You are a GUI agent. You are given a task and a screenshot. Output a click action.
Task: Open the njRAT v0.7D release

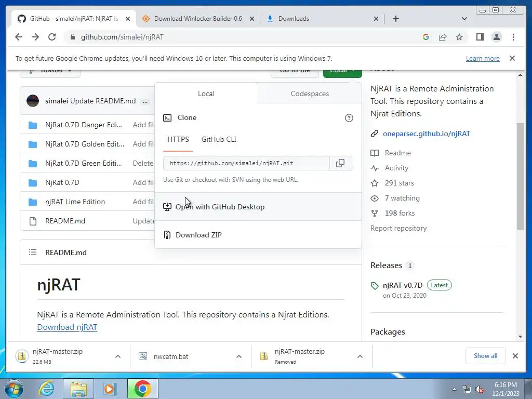403,285
